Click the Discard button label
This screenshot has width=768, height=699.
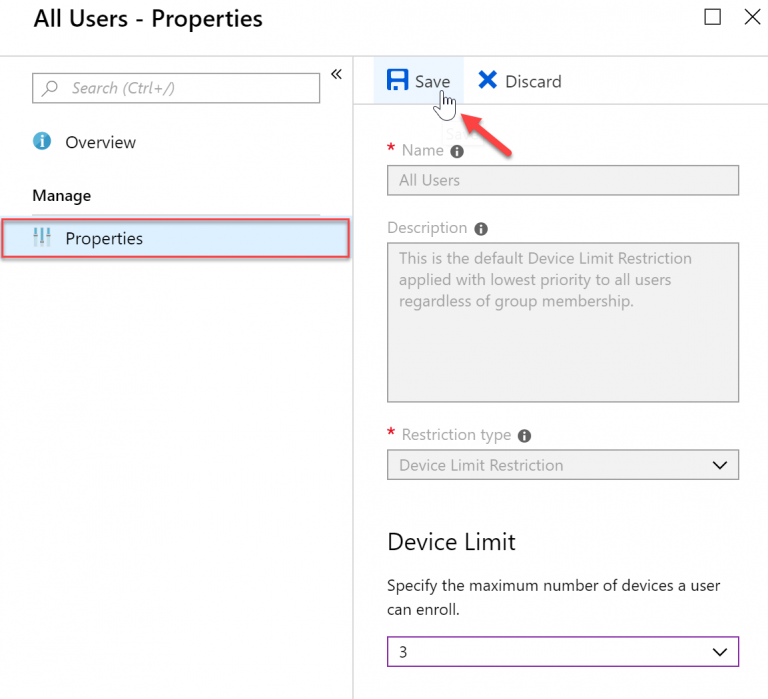pos(533,82)
